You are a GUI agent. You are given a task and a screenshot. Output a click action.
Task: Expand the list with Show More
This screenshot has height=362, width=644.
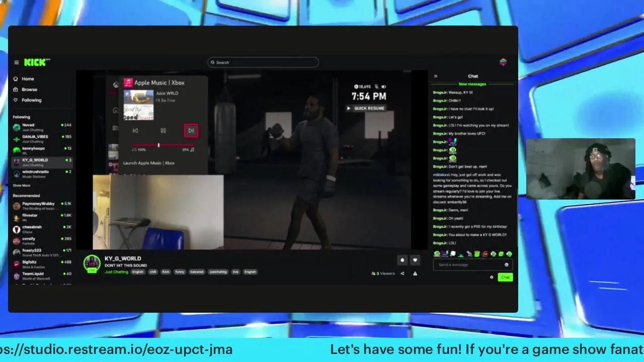click(x=22, y=186)
